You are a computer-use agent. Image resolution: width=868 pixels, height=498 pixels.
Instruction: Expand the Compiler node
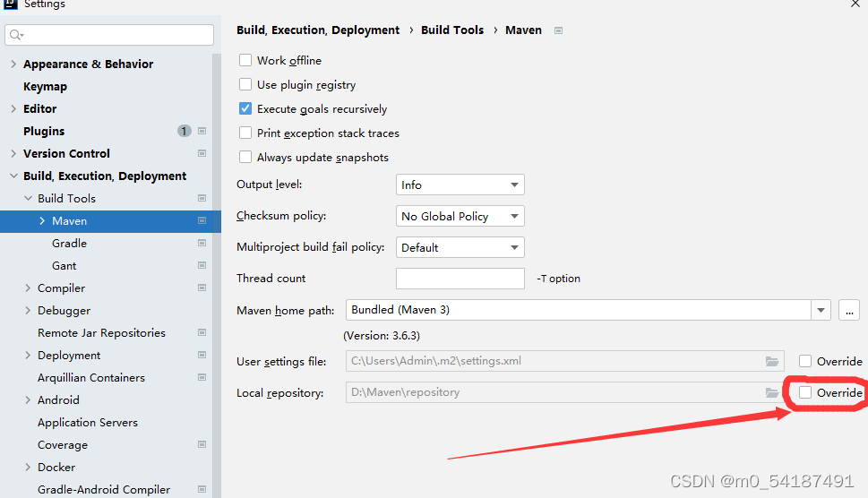[28, 288]
